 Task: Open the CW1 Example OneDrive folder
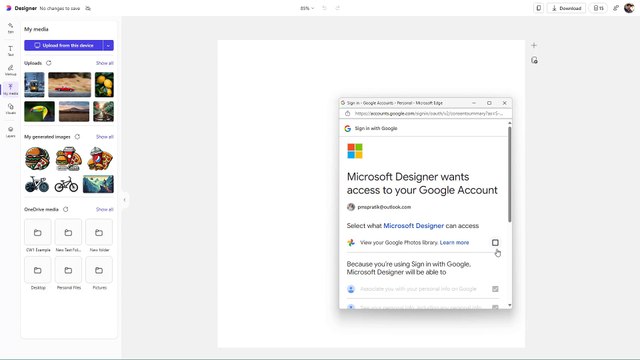[x=38, y=233]
